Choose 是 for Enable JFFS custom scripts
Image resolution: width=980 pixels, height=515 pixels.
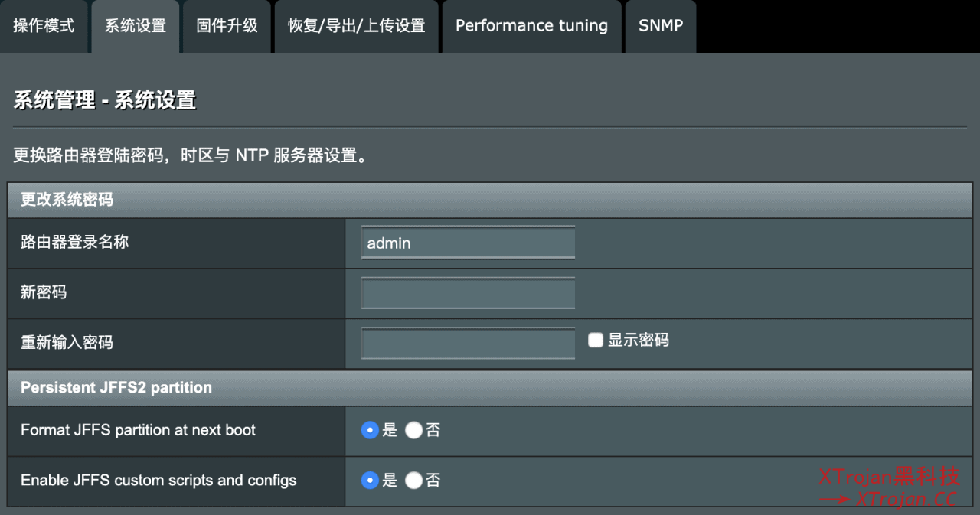[x=371, y=481]
